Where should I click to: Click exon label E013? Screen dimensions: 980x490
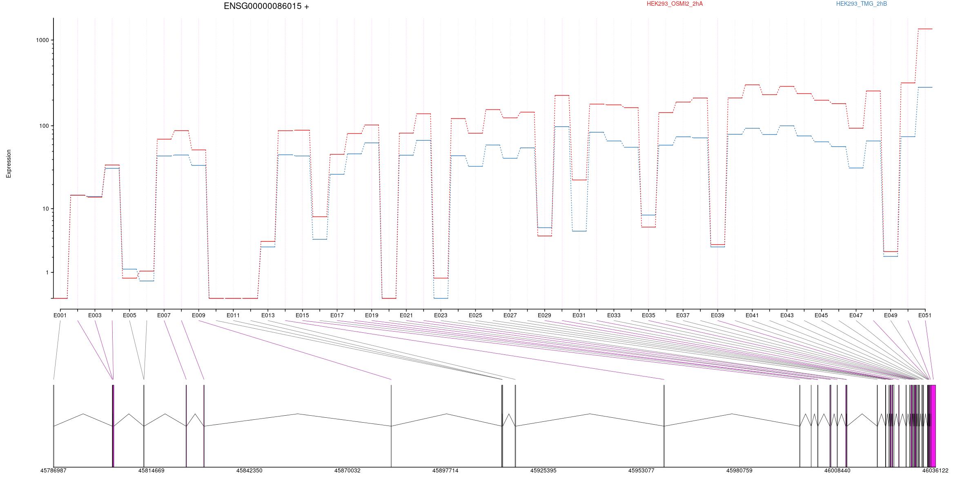click(x=268, y=315)
